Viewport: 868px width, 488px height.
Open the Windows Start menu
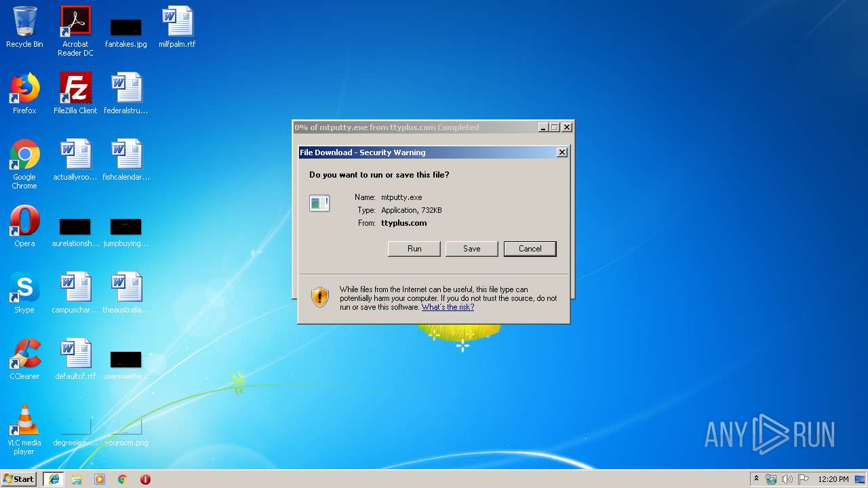tap(18, 479)
